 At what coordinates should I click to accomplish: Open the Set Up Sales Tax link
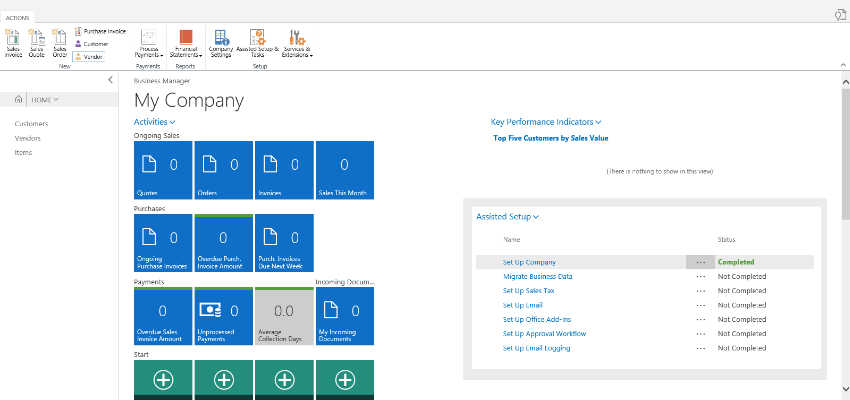tap(528, 291)
